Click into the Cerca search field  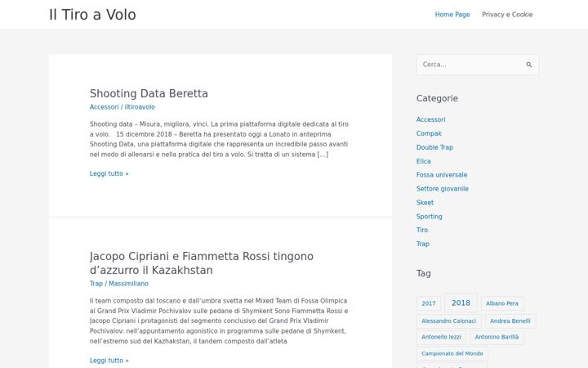click(x=478, y=65)
